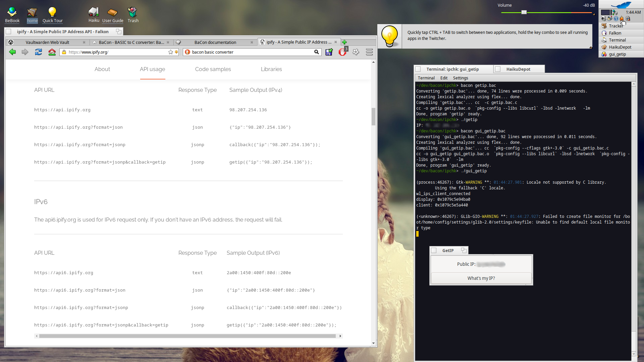Click the network status tray icon
This screenshot has width=644, height=362.
click(x=615, y=12)
